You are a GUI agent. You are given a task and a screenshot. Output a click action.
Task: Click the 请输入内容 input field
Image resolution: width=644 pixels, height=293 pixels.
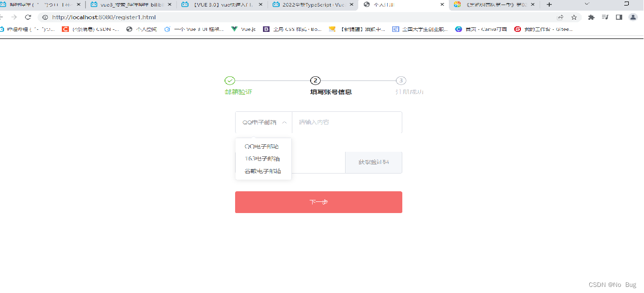coord(347,122)
